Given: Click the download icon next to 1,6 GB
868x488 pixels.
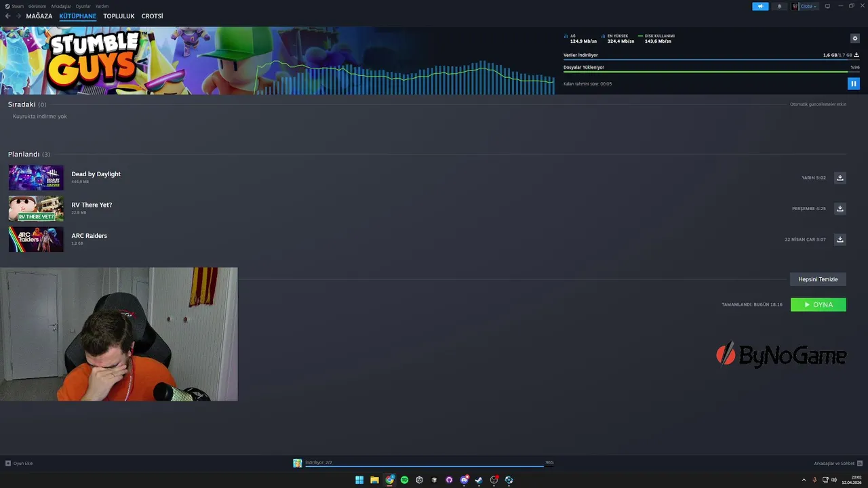Looking at the screenshot, I should point(856,55).
